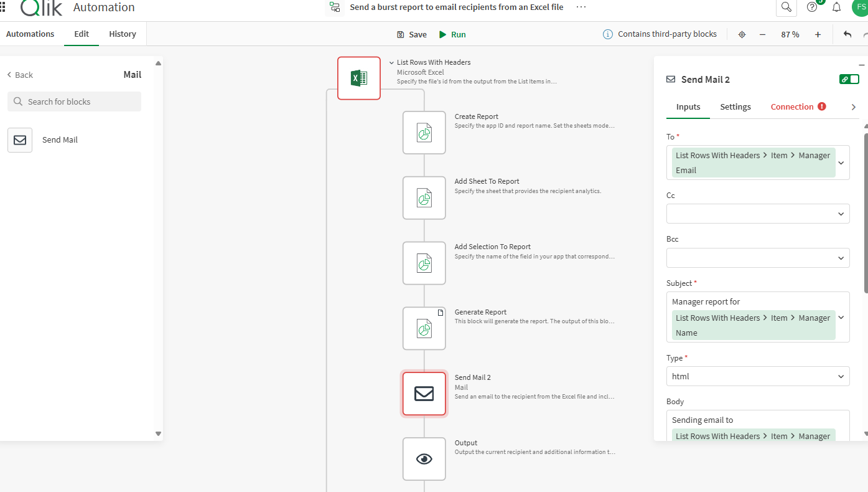Viewport: 868px width, 492px height.
Task: Toggle the Send Mail 2 block switch
Action: (849, 79)
